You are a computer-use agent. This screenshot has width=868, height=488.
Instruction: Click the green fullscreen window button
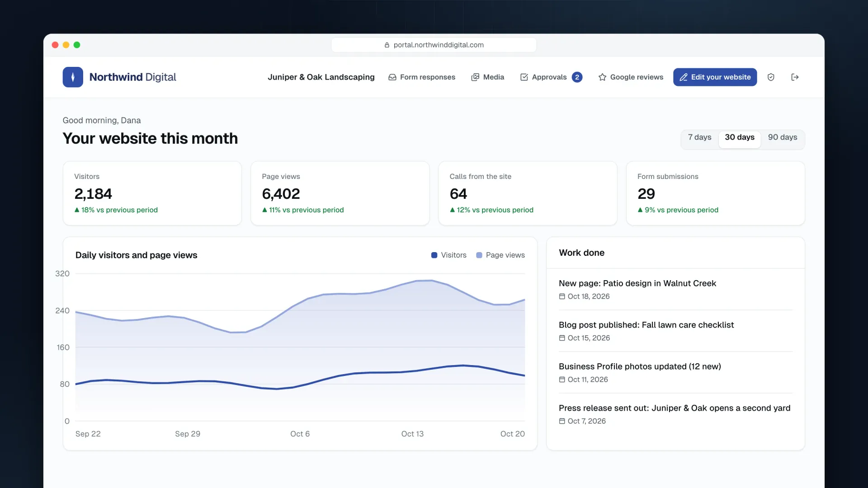[x=77, y=45]
